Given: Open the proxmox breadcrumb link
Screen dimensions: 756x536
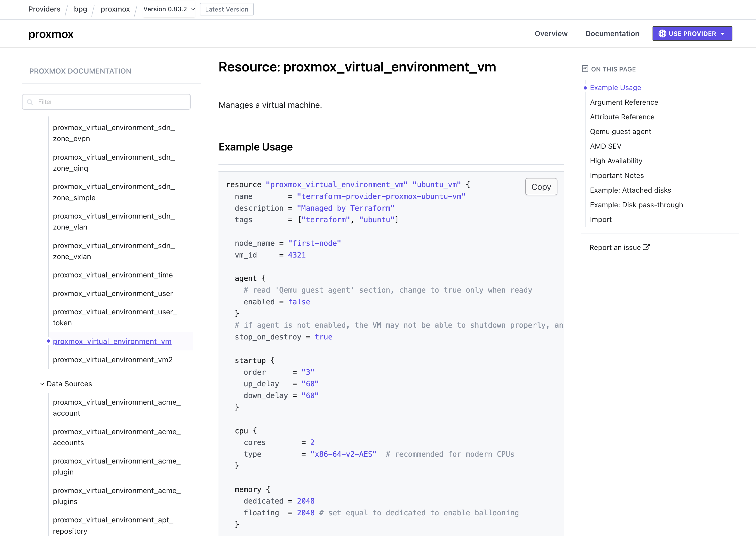Looking at the screenshot, I should (x=115, y=9).
